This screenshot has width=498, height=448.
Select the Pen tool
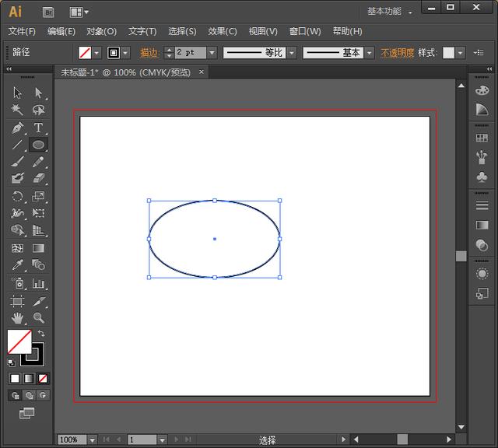pyautogui.click(x=17, y=128)
